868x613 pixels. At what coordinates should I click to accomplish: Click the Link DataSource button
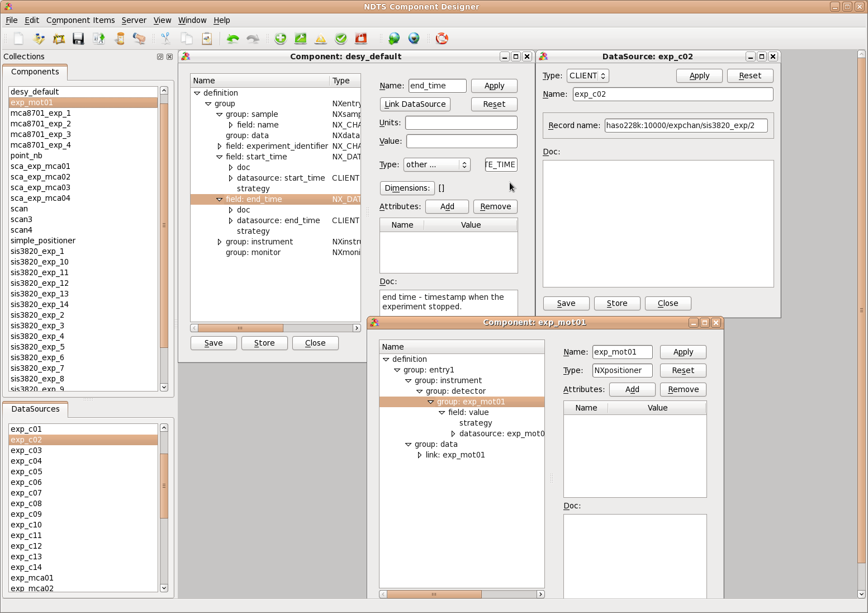click(415, 104)
